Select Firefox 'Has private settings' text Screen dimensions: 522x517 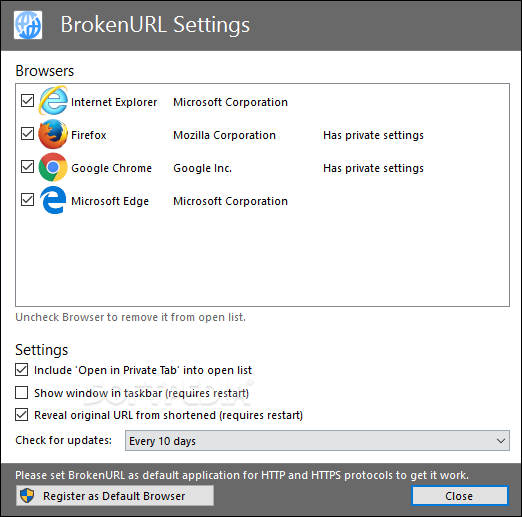coord(373,135)
